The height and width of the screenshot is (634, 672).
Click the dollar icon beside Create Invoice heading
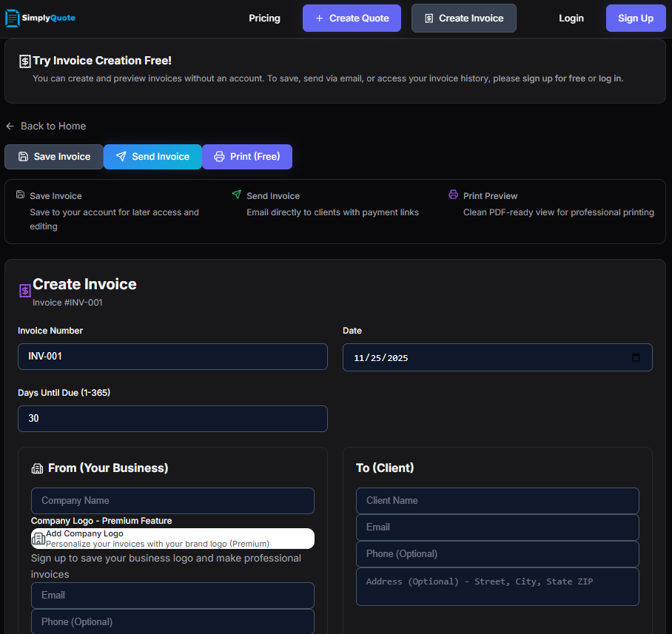(24, 291)
